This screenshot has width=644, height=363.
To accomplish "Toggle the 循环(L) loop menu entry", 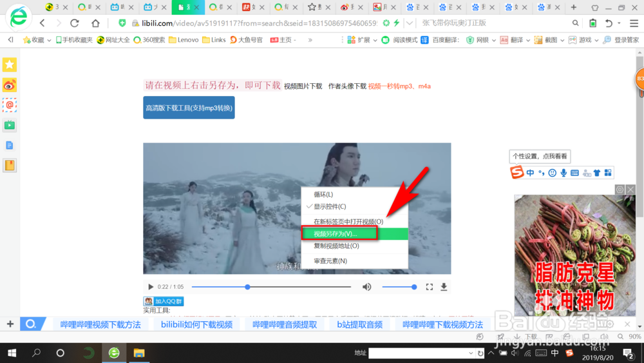I will (354, 195).
